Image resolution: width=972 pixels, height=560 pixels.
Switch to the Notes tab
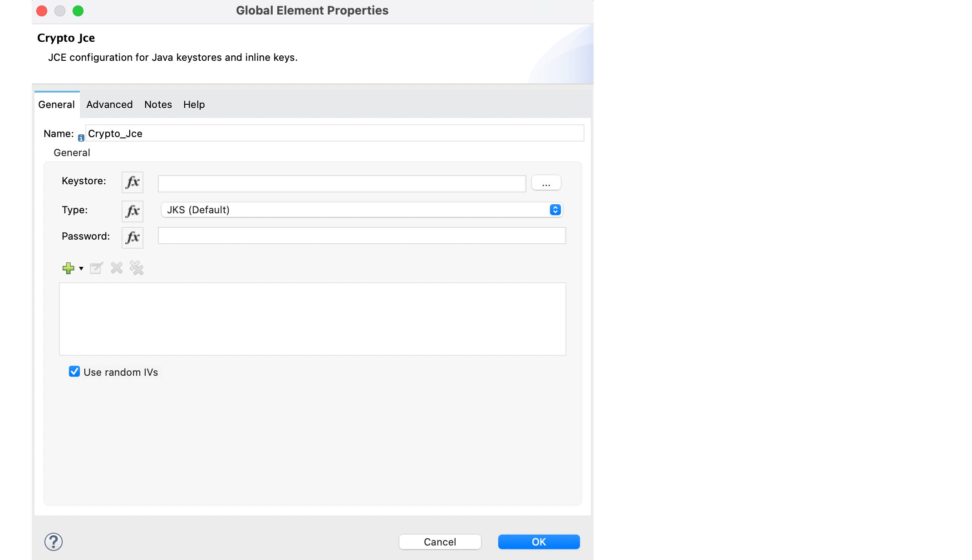point(157,104)
